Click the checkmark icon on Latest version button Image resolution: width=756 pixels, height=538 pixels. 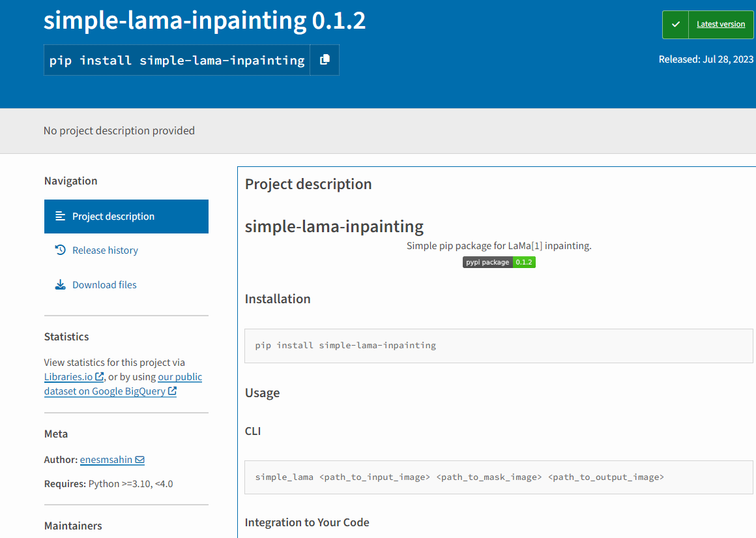(x=675, y=24)
